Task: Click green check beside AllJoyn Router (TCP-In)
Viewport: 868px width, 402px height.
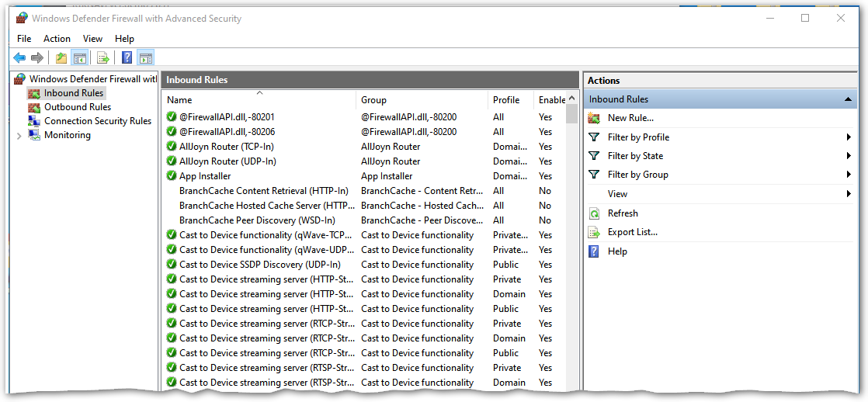Action: click(172, 147)
